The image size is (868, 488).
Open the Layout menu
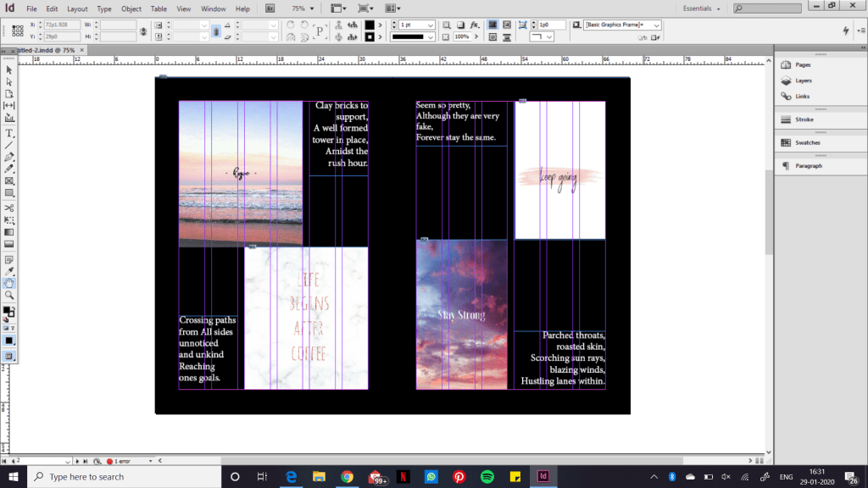coord(77,8)
